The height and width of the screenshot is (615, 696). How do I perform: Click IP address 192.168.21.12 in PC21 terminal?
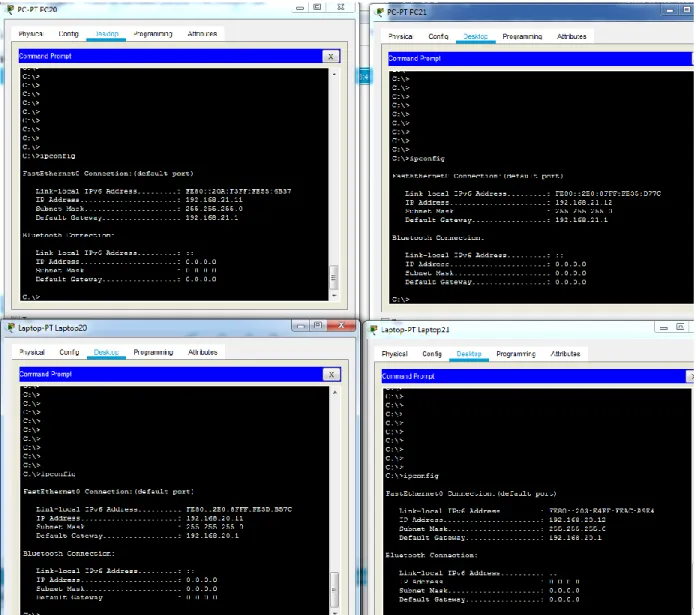coord(584,202)
